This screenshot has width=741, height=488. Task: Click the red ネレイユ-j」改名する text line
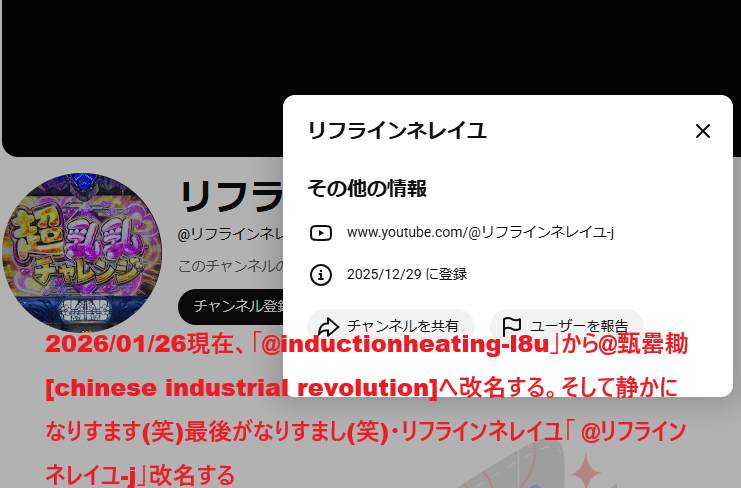tap(140, 475)
